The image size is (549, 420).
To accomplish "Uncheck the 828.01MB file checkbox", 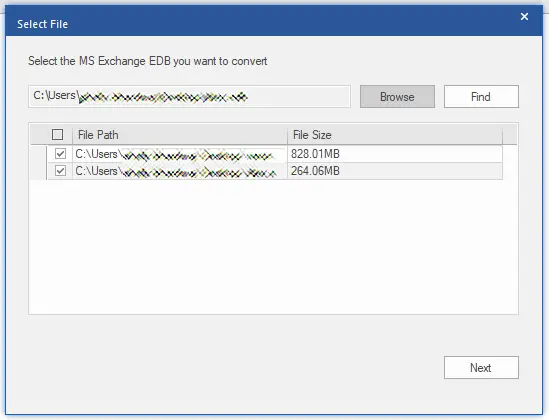I will pos(60,154).
